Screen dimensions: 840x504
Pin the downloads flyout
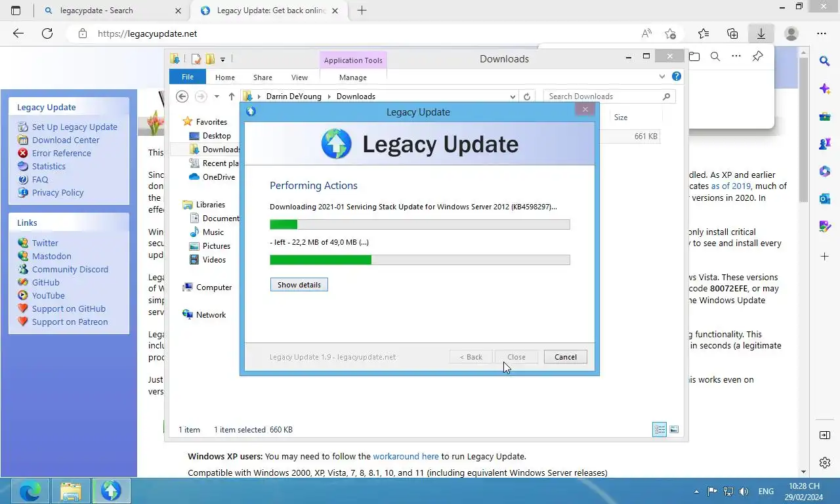(757, 56)
